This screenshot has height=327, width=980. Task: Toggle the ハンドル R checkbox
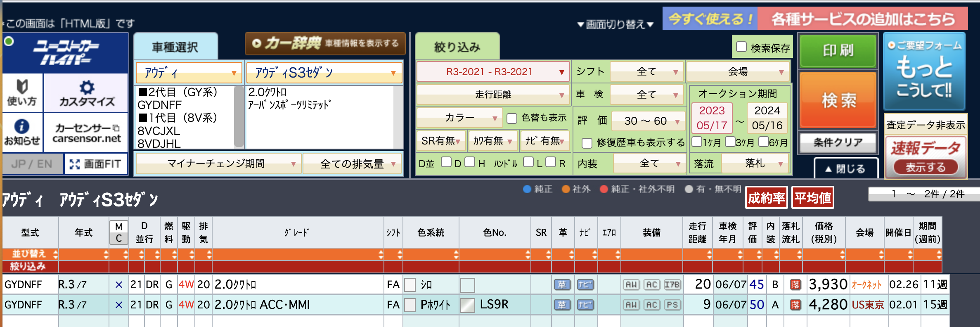click(x=551, y=162)
